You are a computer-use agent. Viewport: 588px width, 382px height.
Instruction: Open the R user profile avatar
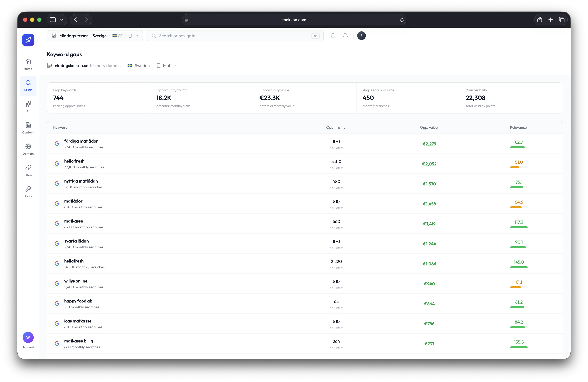click(362, 36)
